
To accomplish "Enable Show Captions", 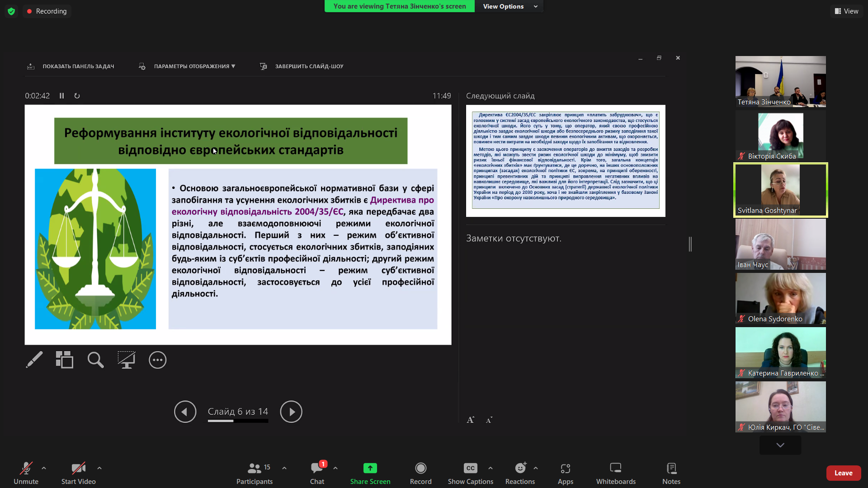I will 470,473.
